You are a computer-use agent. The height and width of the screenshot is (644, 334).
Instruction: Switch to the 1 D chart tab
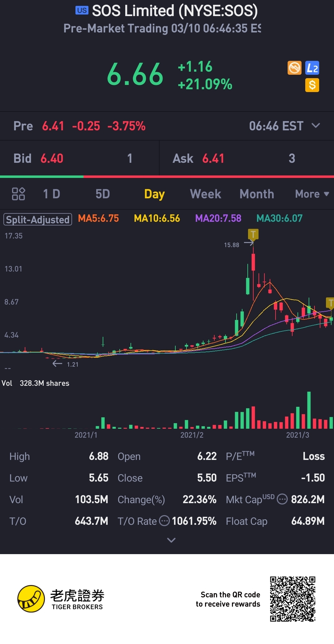51,194
